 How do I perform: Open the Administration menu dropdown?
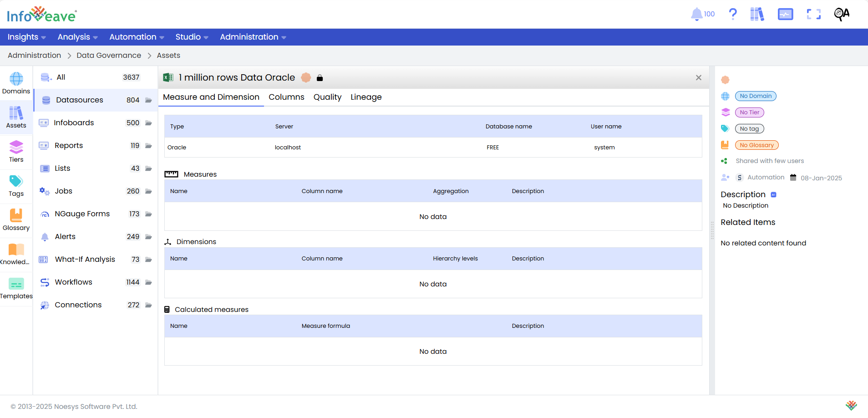coord(253,37)
